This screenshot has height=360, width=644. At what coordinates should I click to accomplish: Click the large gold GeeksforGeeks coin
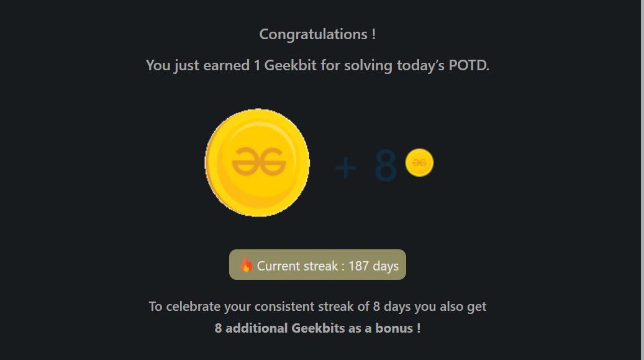[257, 162]
